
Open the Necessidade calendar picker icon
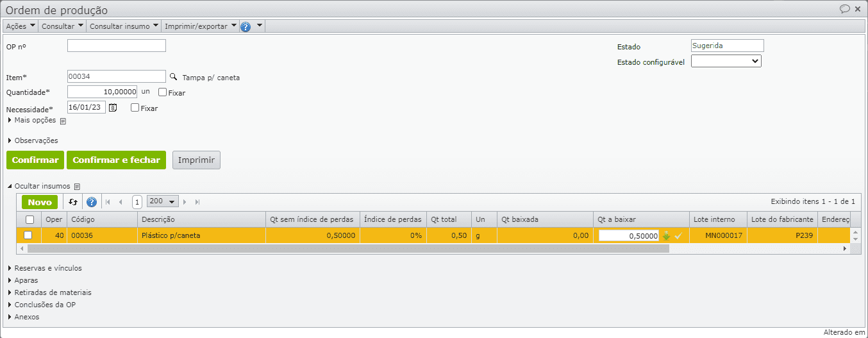113,108
